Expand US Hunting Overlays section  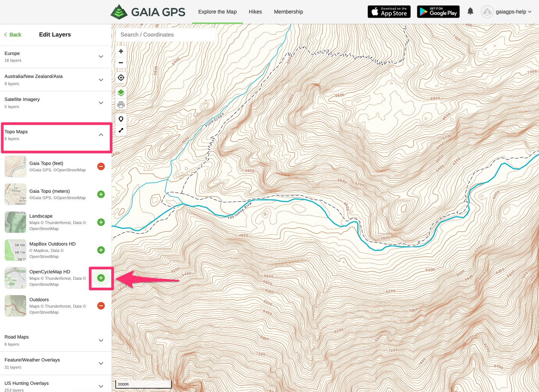56,384
